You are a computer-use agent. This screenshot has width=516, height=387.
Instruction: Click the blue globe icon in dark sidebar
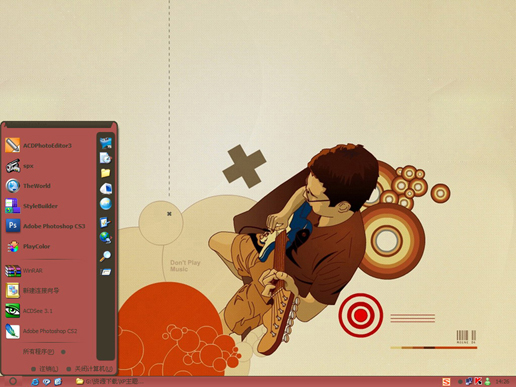pos(106,204)
